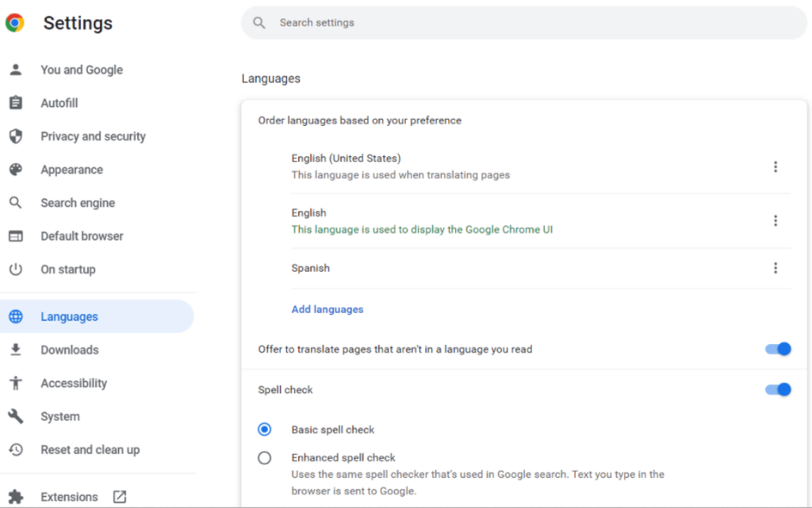Click the power icon beside On startup
Viewport: 812px width, 508px height.
pos(16,269)
